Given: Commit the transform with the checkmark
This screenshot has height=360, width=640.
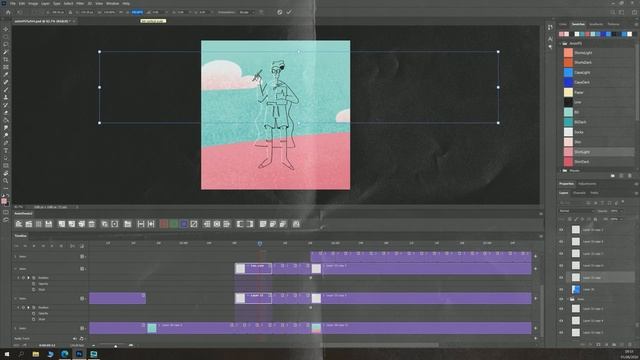Looking at the screenshot, I should (x=289, y=12).
